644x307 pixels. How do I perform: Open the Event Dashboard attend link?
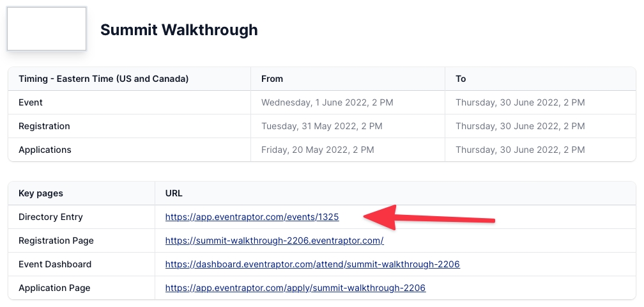pyautogui.click(x=312, y=264)
